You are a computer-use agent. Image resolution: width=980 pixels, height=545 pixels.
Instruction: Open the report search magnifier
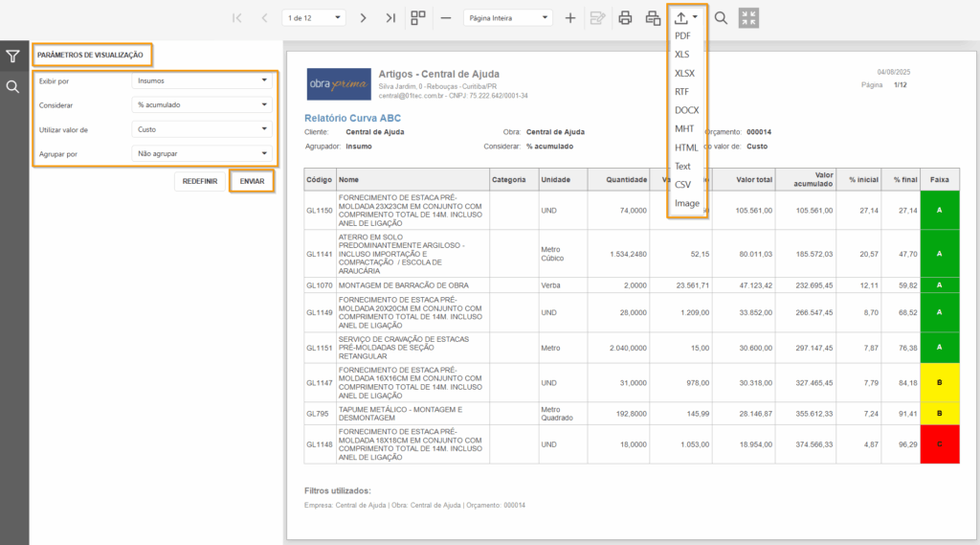coord(721,18)
